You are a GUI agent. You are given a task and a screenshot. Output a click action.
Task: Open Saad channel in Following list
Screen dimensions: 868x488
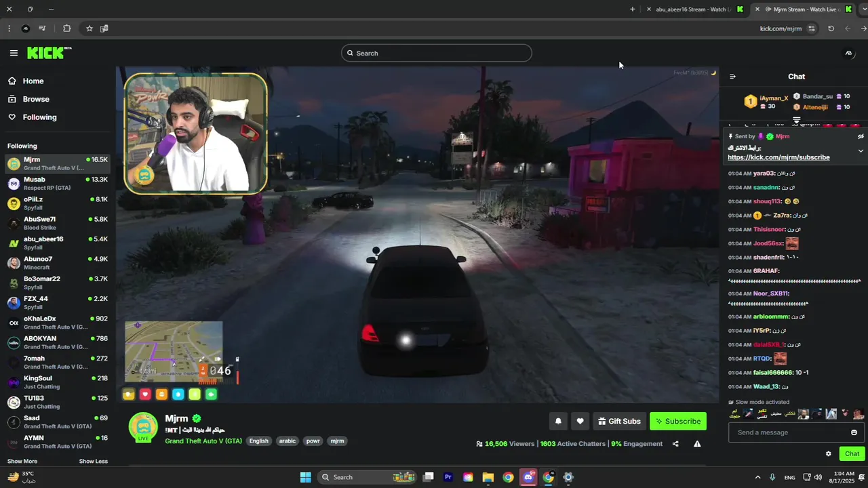point(58,422)
